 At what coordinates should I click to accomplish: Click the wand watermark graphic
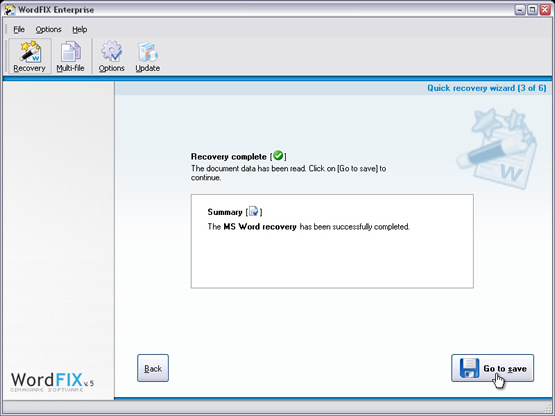point(497,149)
